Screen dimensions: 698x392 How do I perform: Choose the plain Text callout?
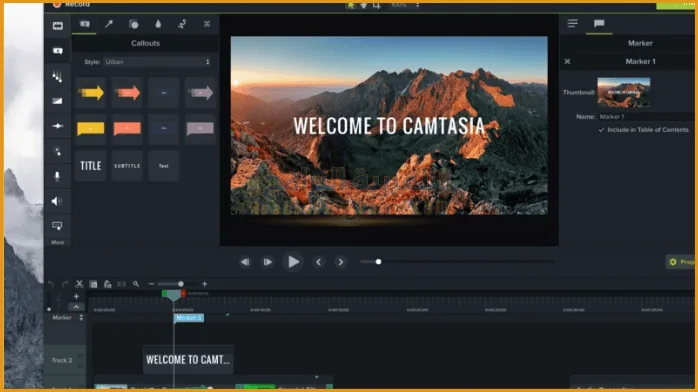(164, 166)
